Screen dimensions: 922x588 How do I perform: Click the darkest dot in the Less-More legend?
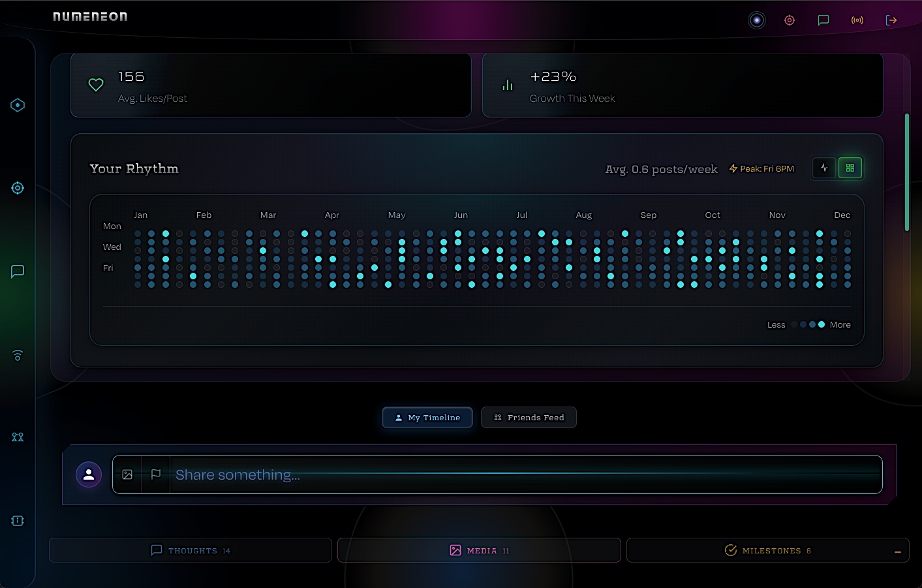(793, 324)
